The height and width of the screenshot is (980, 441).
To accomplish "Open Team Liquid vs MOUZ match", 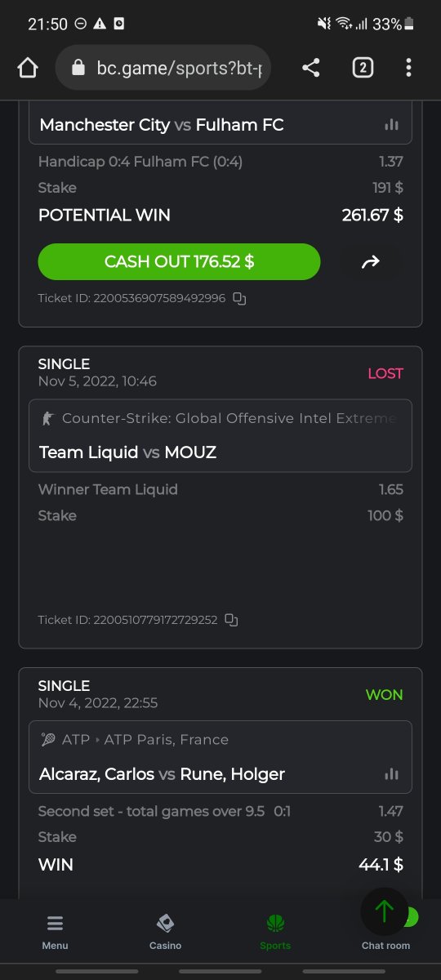I will [127, 452].
